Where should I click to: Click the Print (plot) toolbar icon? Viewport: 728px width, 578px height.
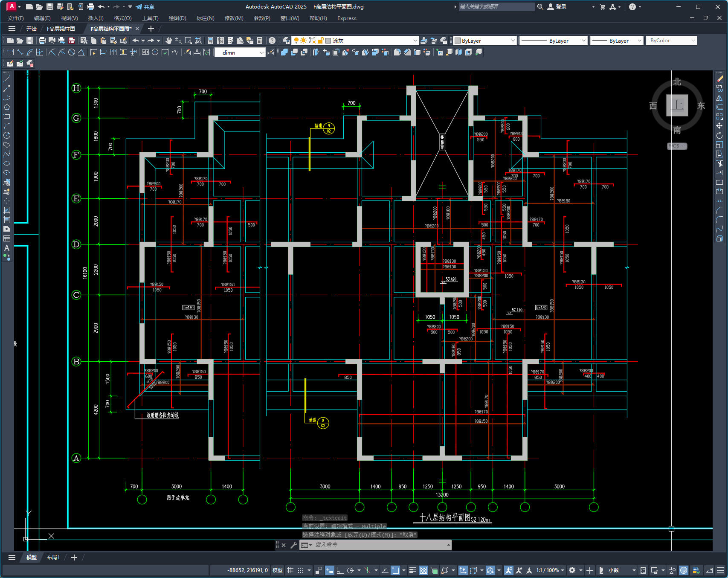pyautogui.click(x=42, y=41)
